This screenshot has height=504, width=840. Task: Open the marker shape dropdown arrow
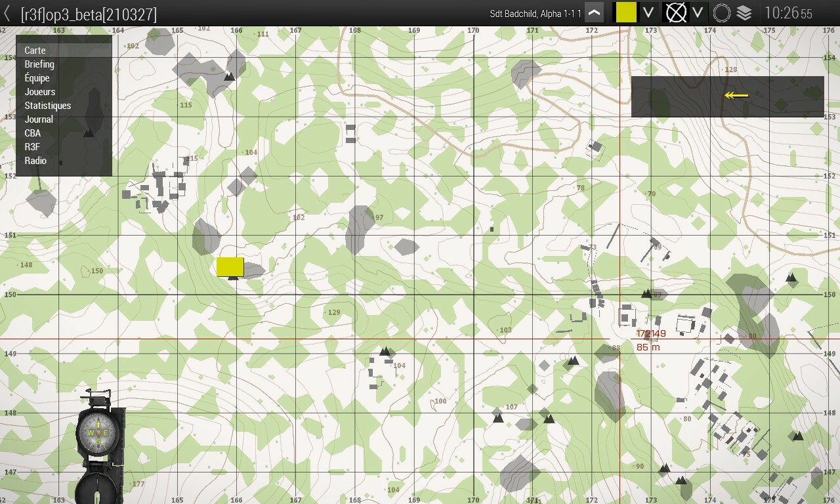[x=698, y=12]
